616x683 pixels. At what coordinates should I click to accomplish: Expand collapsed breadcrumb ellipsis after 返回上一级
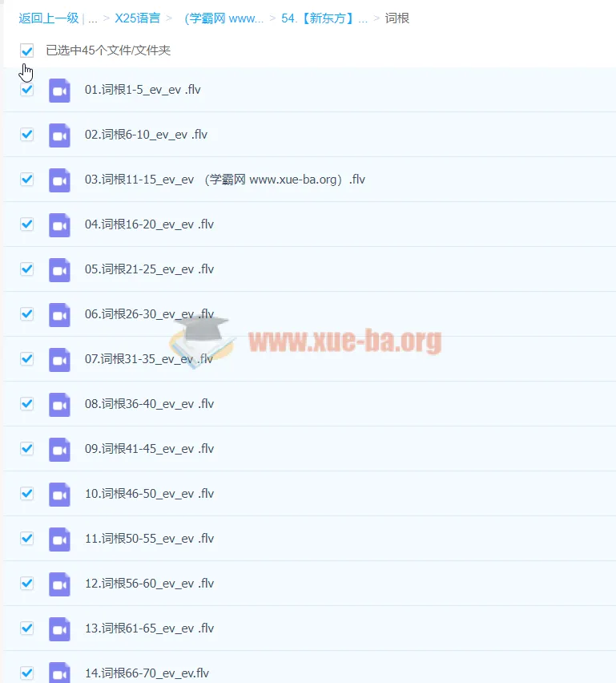(x=93, y=18)
